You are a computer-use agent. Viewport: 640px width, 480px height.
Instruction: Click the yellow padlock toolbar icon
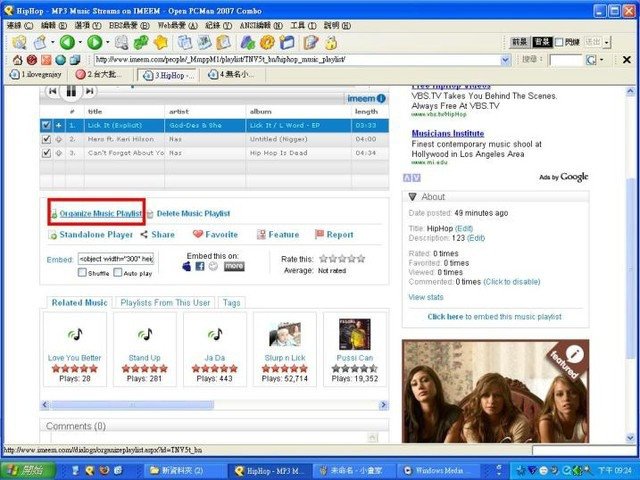331,42
